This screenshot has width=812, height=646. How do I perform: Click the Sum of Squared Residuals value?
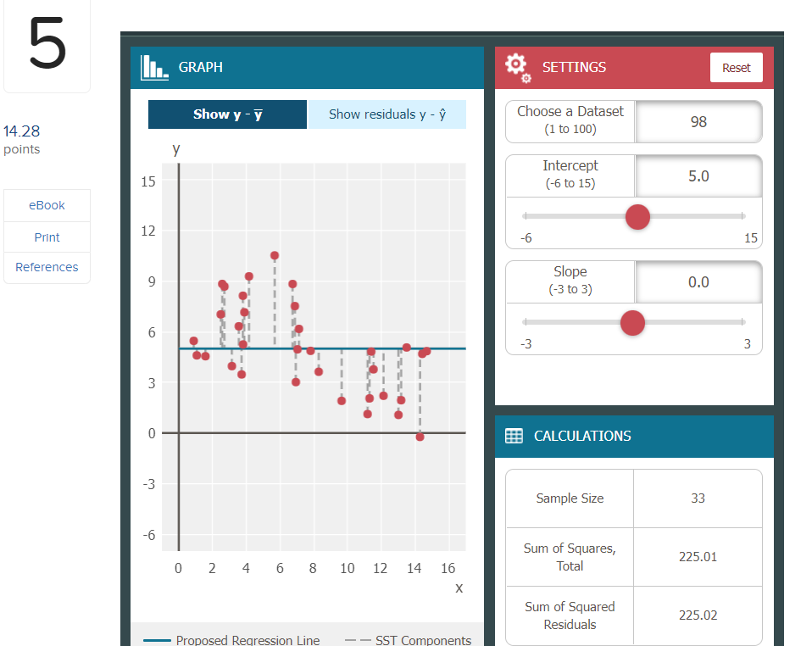click(x=698, y=615)
